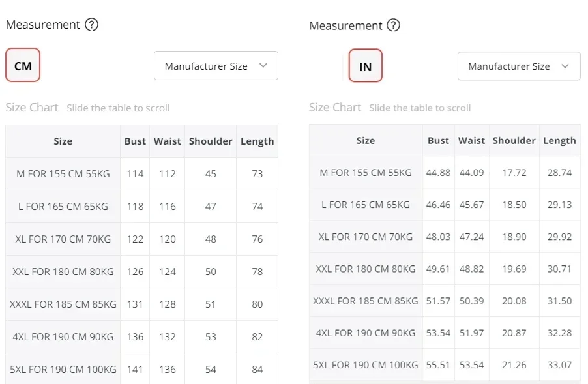Select 5XL FOR 190 CM 100KG row in inches table
The width and height of the screenshot is (588, 384).
click(x=366, y=365)
